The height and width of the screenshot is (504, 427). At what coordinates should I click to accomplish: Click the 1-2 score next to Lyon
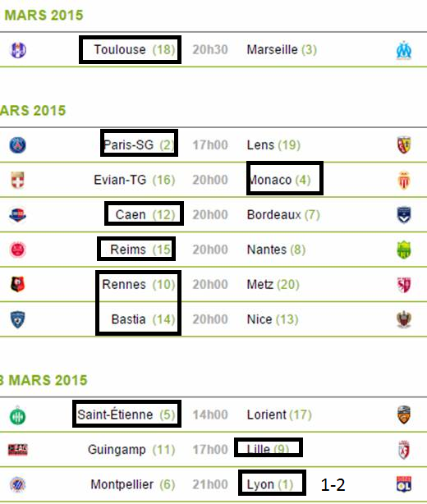click(x=333, y=484)
